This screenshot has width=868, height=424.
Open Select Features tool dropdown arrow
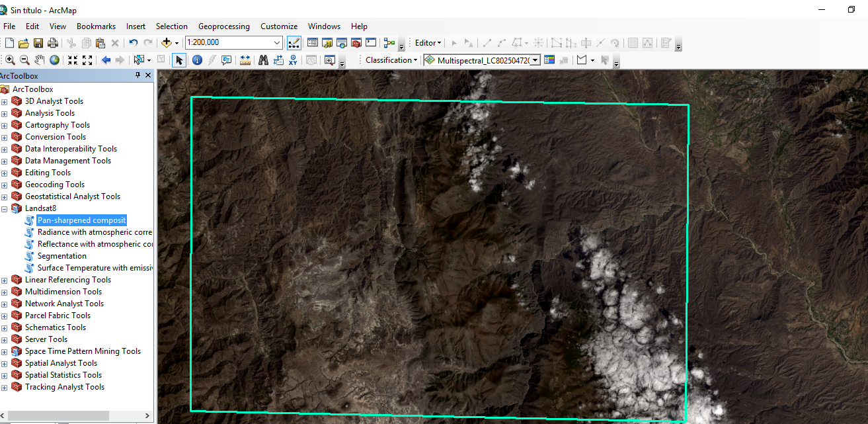click(x=149, y=60)
